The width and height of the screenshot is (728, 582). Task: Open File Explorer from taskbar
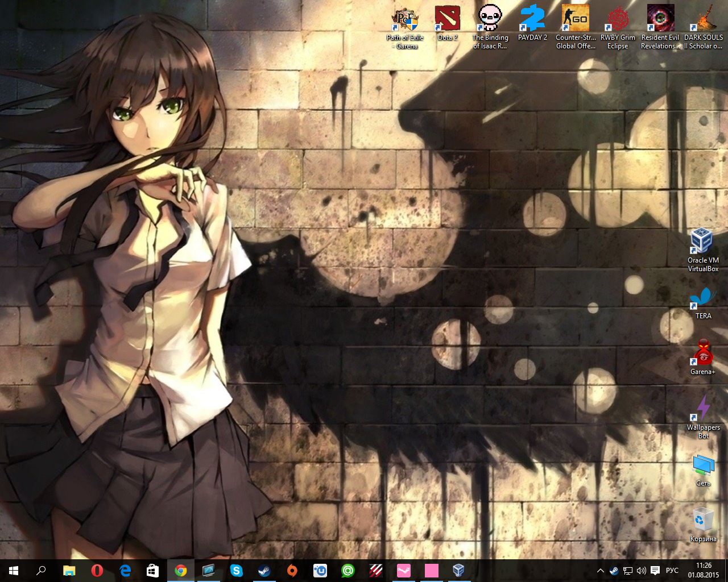click(x=69, y=571)
